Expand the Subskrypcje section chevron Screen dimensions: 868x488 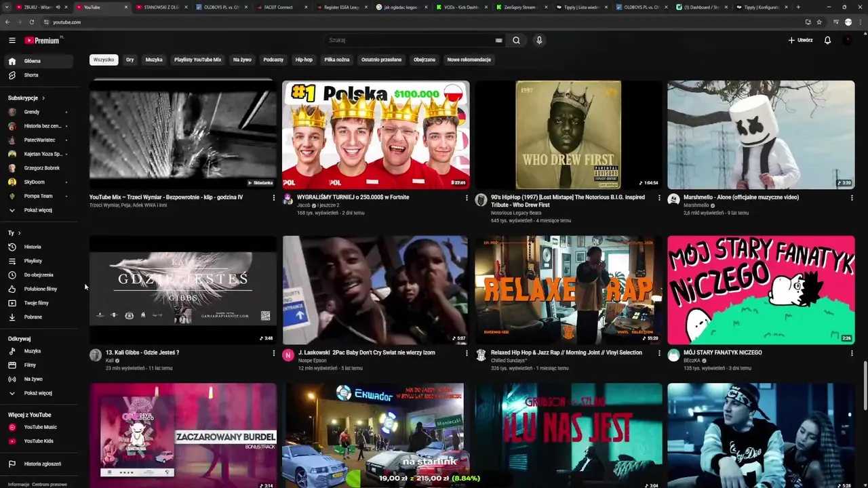click(43, 98)
